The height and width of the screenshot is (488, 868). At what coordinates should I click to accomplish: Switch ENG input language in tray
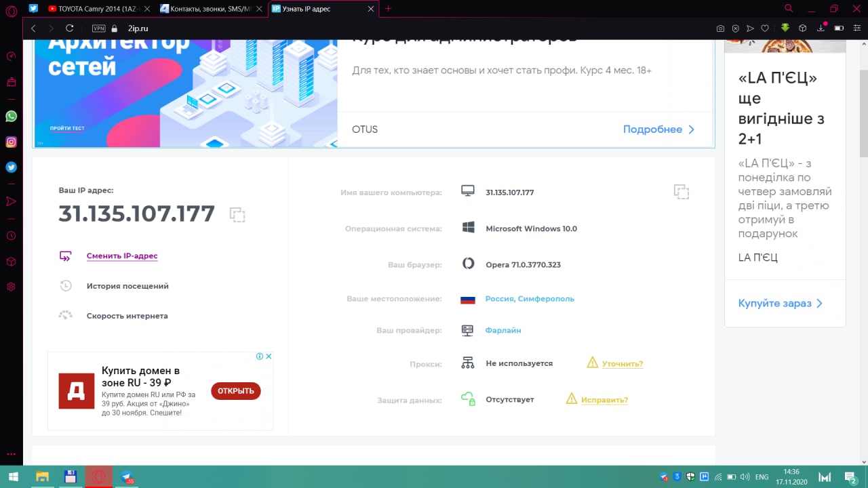(762, 477)
